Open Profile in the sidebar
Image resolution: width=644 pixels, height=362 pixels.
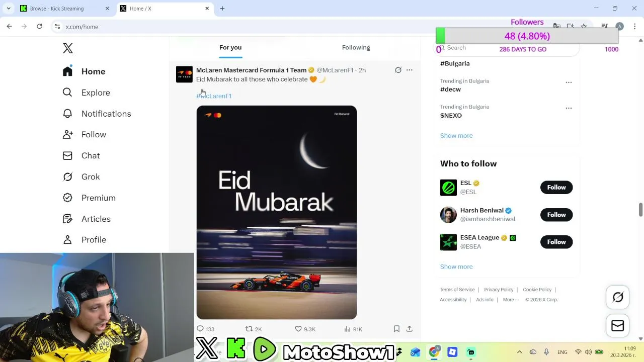(x=84, y=240)
